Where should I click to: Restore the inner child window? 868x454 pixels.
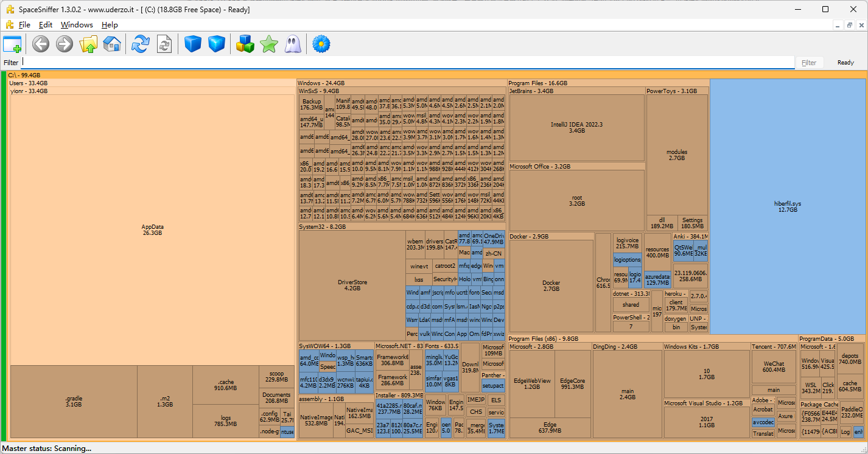tap(849, 25)
